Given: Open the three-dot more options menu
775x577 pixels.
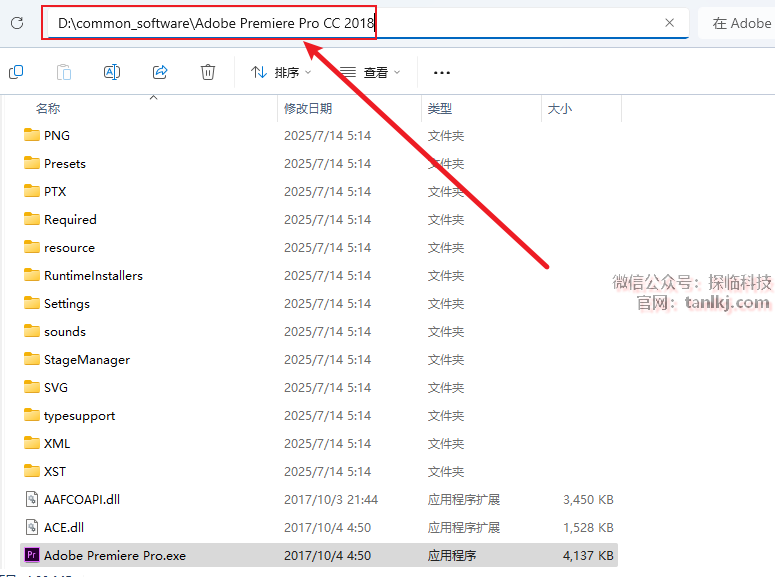Looking at the screenshot, I should (x=442, y=72).
